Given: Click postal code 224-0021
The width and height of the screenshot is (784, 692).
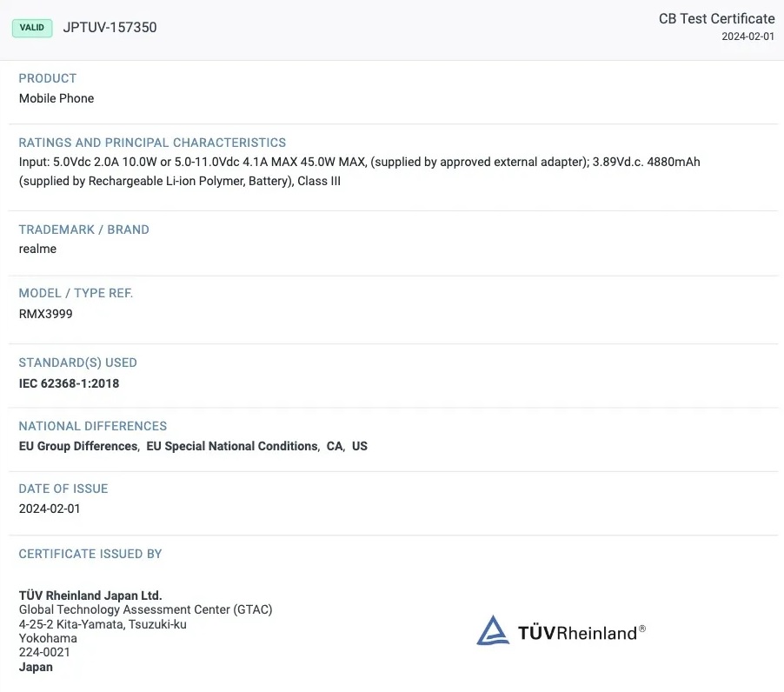Looking at the screenshot, I should pos(44,653).
